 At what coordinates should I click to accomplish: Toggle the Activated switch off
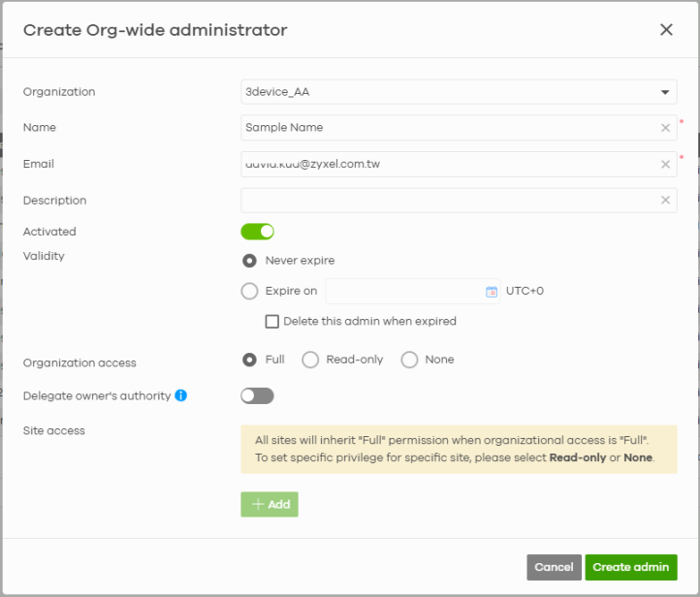(257, 232)
